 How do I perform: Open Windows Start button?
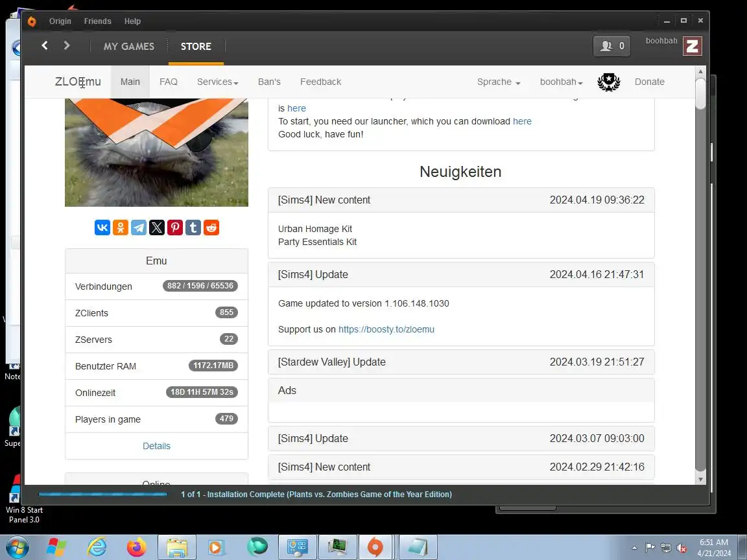18,548
